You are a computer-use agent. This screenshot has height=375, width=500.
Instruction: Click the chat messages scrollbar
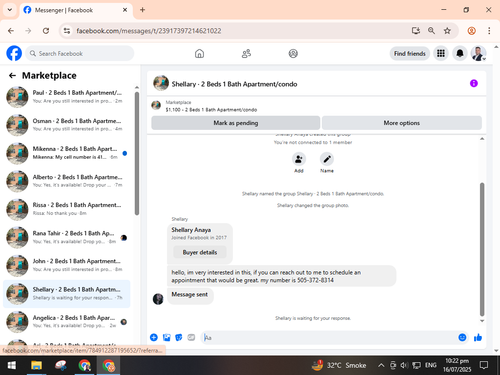point(482,249)
